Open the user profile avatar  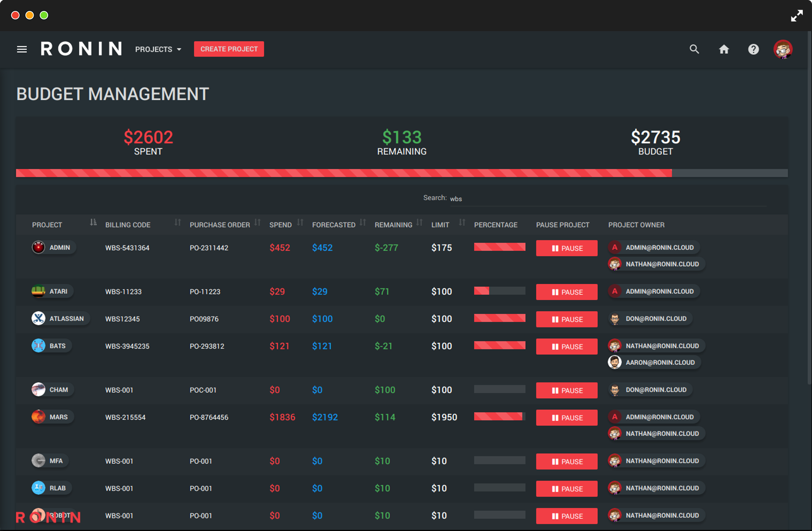click(x=783, y=49)
